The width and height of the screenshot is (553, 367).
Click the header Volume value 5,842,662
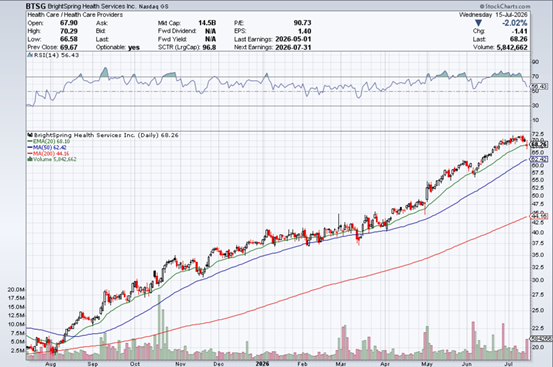coord(512,48)
